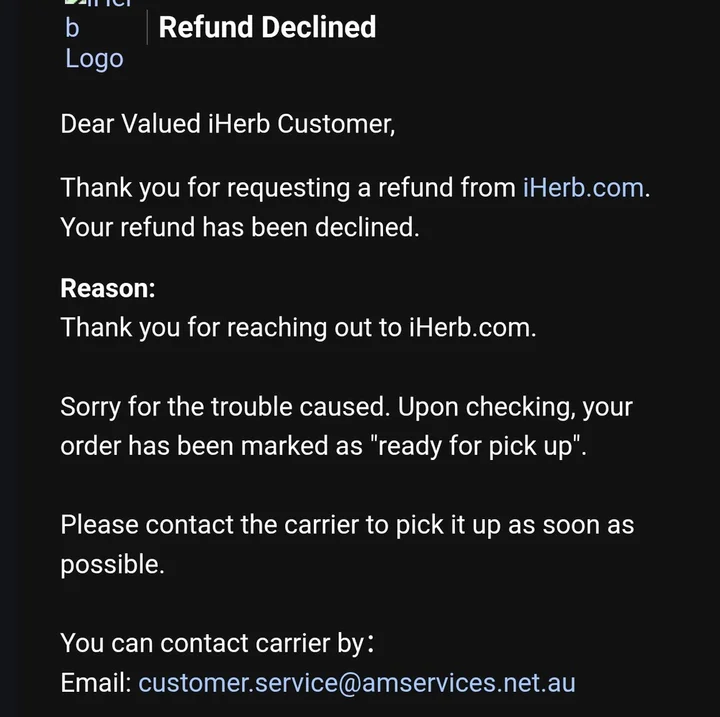Open the iHerb.com hyperlink
The height and width of the screenshot is (717, 720).
coord(583,187)
